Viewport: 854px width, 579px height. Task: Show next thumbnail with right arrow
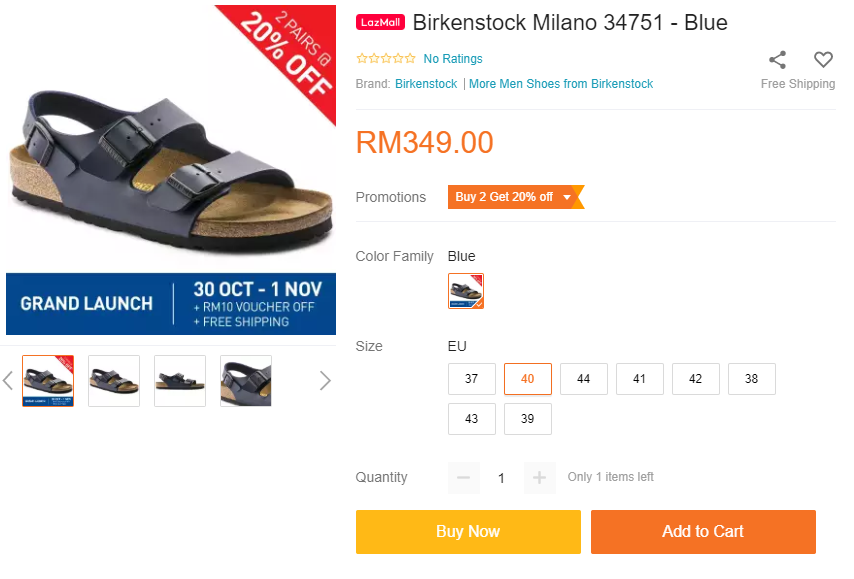[324, 380]
